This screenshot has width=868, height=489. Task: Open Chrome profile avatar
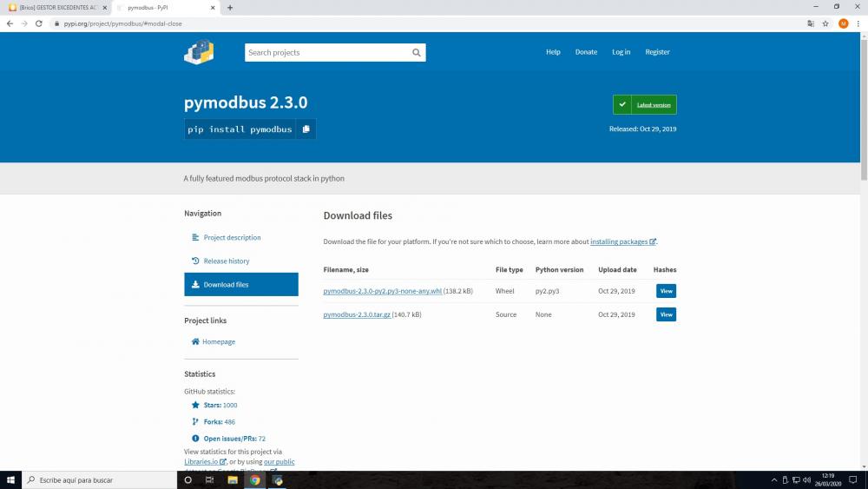[843, 23]
